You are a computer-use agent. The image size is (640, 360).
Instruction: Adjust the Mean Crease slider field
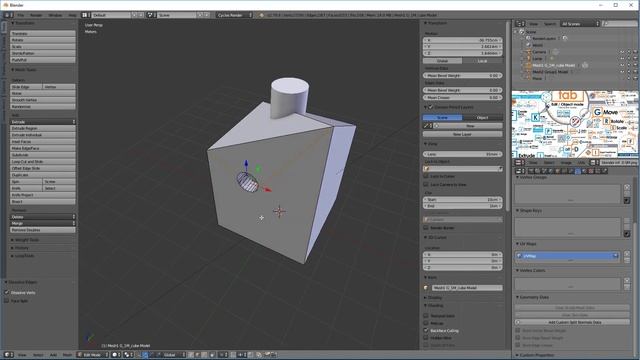462,98
